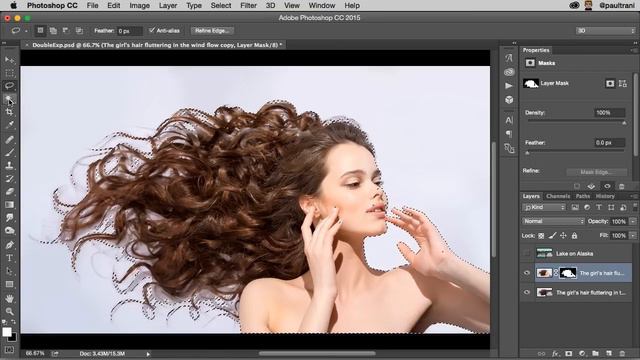Open the Opacity slider dropdown arrow
The width and height of the screenshot is (640, 360).
(x=633, y=221)
